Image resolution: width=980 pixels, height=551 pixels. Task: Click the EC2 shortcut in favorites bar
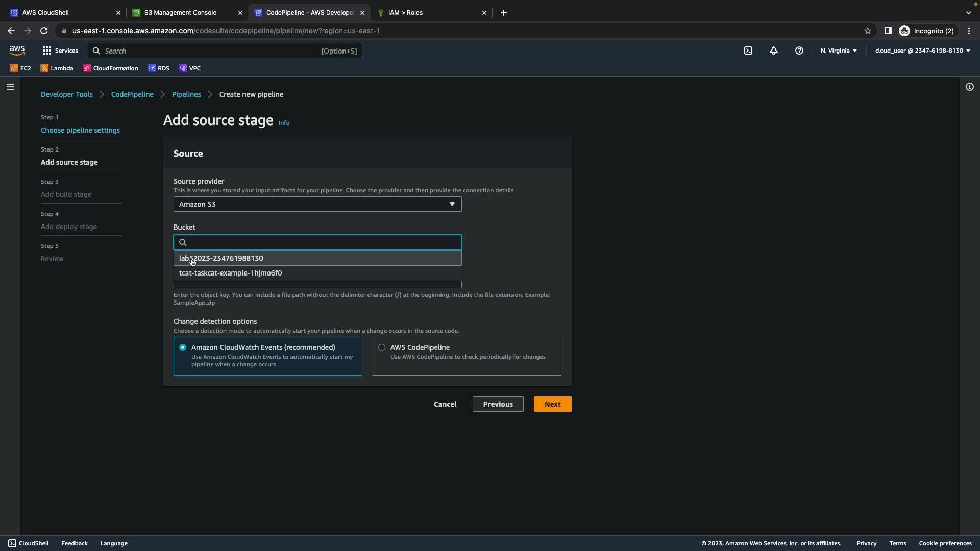(x=20, y=68)
